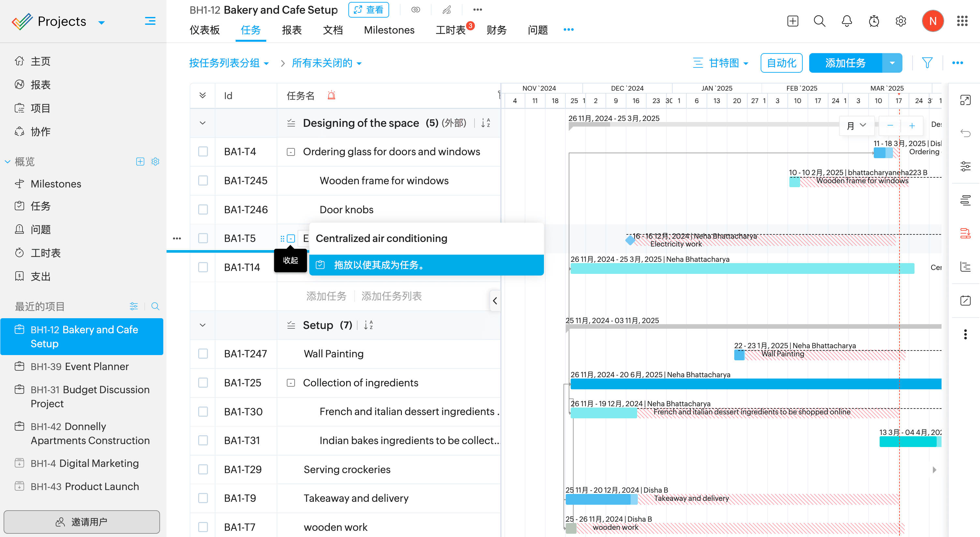Click the notifications bell icon
This screenshot has height=537, width=980.
click(846, 21)
